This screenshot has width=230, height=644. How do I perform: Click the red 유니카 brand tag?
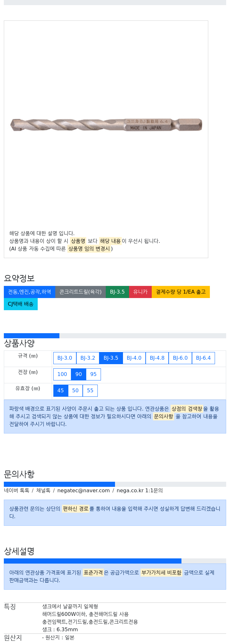point(141,292)
